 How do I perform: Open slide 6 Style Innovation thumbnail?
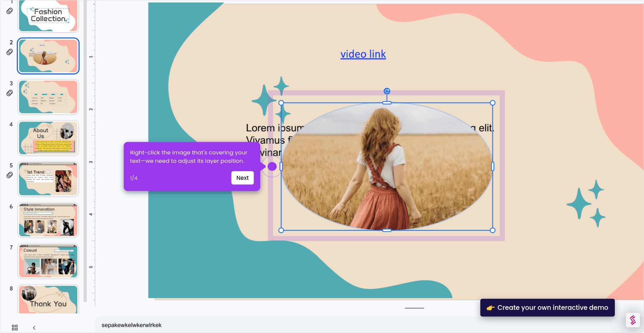pos(48,220)
